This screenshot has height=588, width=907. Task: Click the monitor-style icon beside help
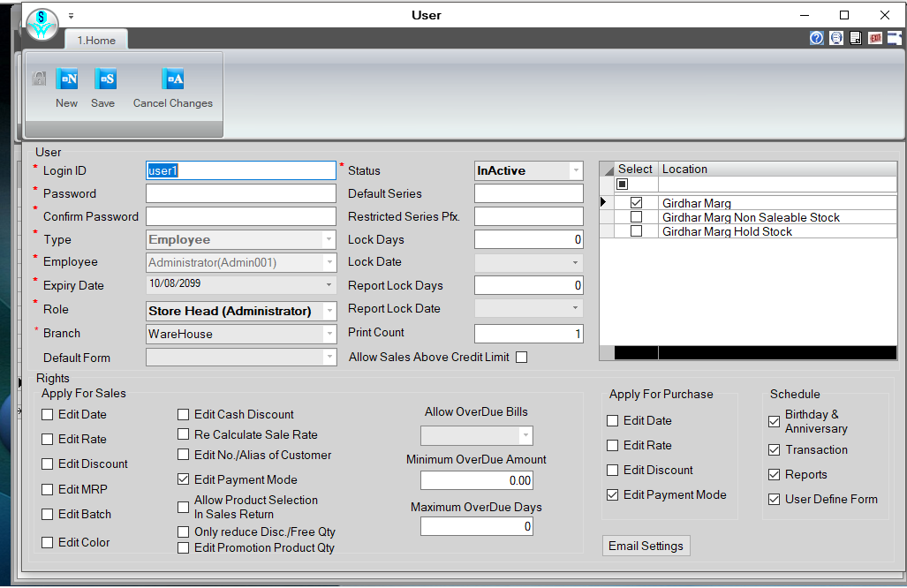[835, 38]
